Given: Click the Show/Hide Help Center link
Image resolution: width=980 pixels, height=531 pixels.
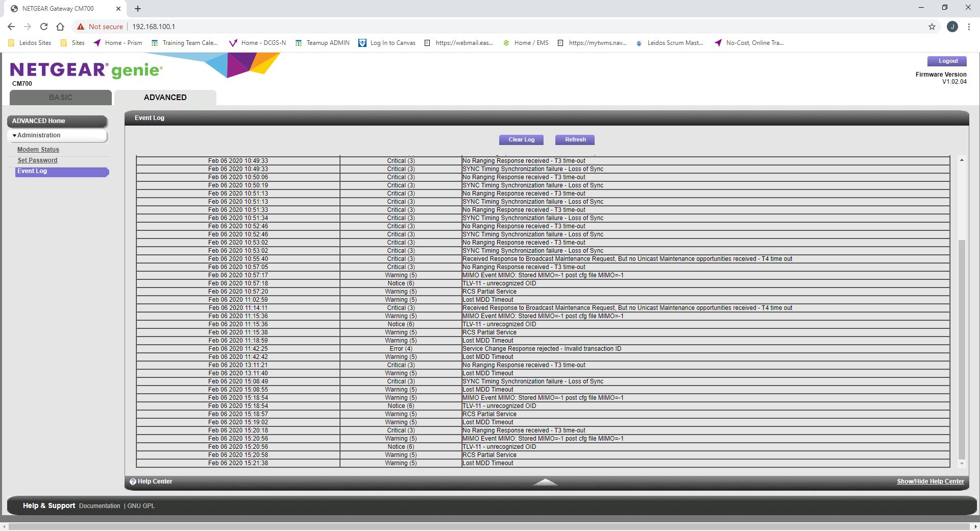Looking at the screenshot, I should (x=930, y=481).
